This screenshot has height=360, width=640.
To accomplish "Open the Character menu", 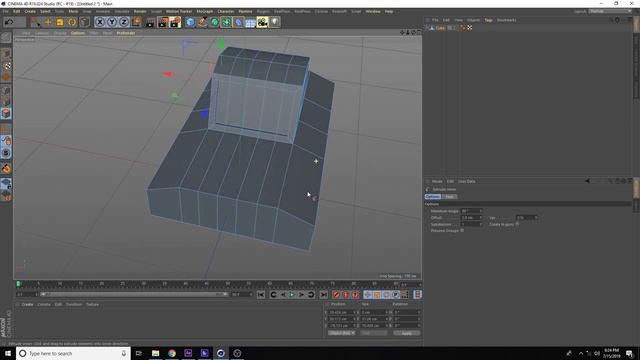I will tap(226, 11).
